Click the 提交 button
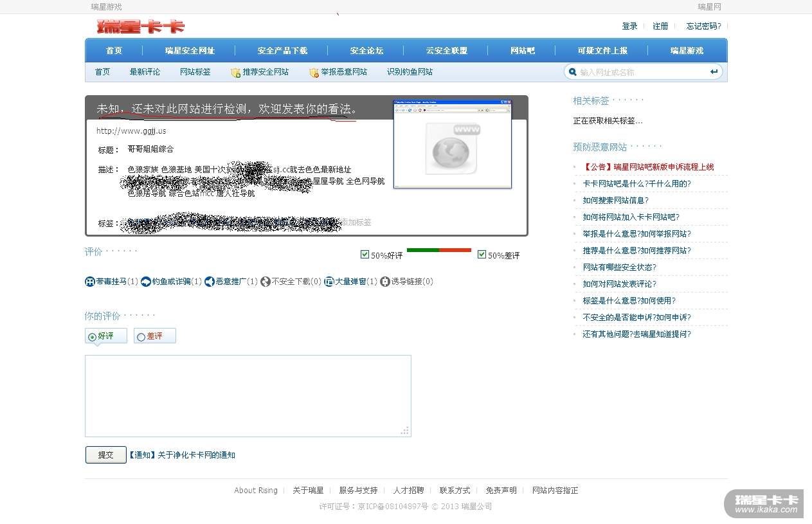812x524 pixels. pos(106,455)
